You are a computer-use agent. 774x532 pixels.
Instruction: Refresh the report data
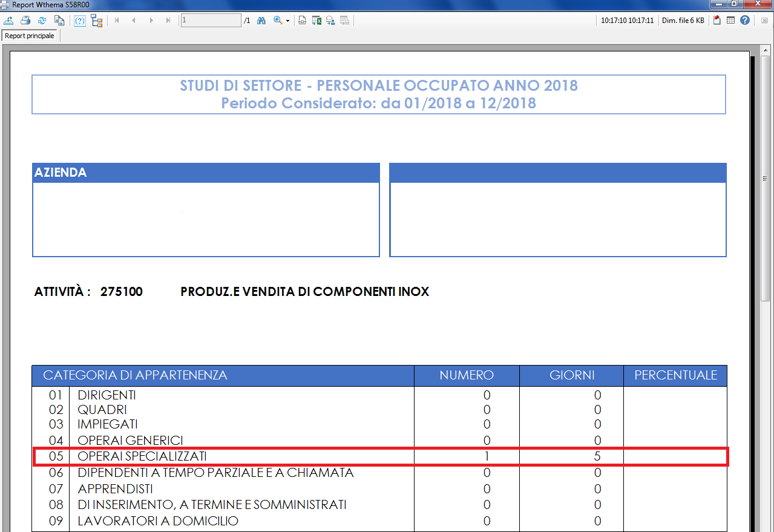[42, 21]
